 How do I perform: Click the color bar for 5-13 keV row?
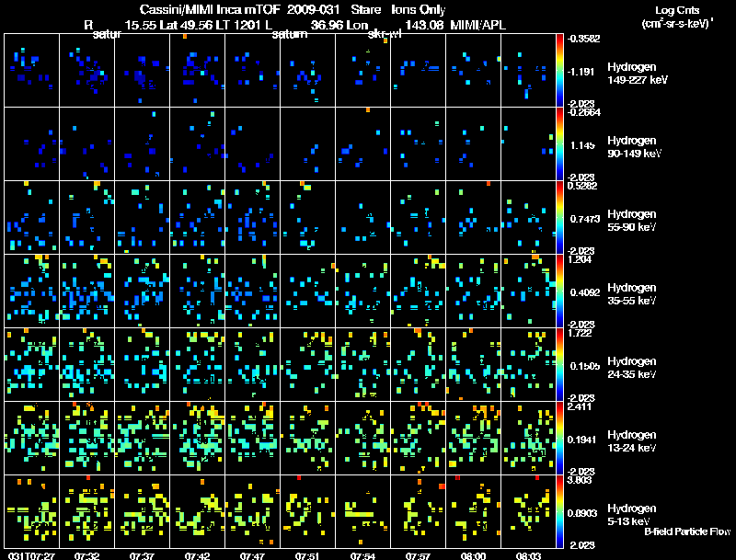(x=559, y=512)
